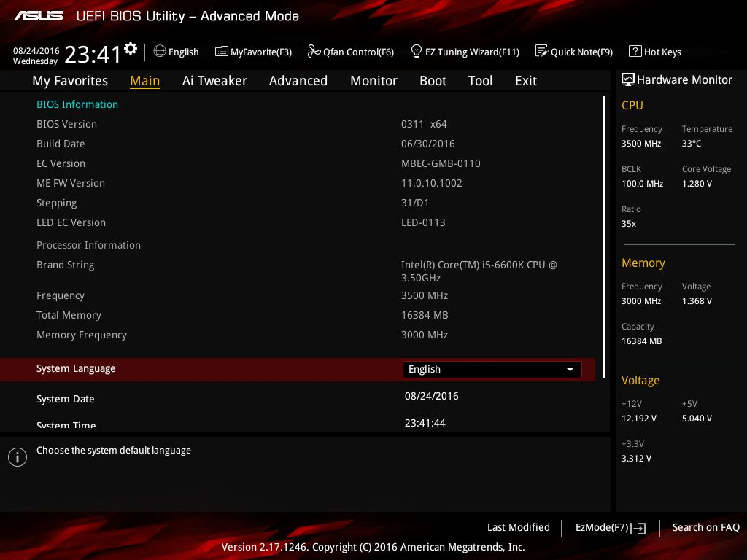Go to the Monitor tab
Viewport: 747px width, 560px height.
(x=373, y=81)
